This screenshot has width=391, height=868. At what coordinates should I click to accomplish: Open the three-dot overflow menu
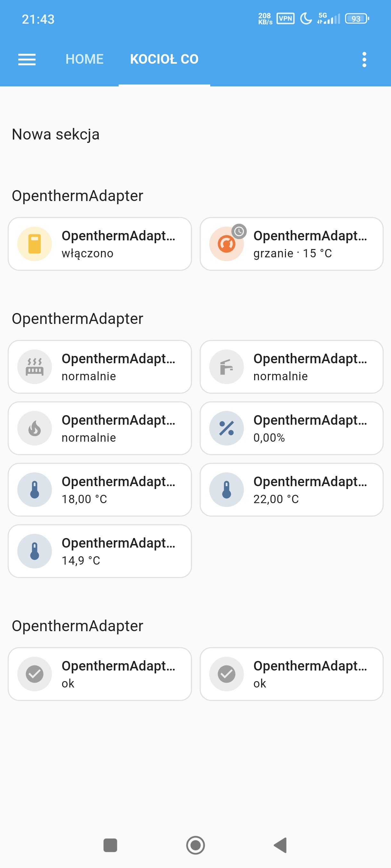click(x=364, y=59)
